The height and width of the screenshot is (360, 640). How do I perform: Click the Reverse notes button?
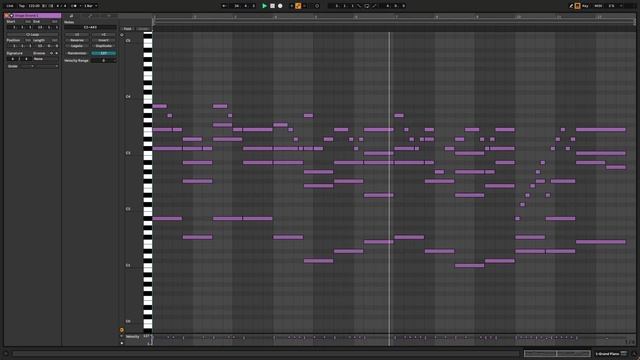(77, 40)
